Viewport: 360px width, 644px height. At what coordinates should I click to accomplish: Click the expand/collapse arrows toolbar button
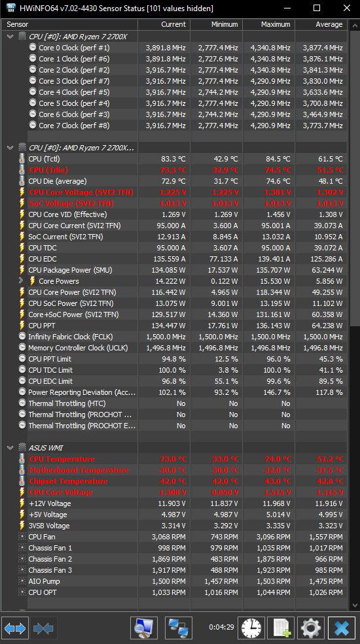click(15, 628)
